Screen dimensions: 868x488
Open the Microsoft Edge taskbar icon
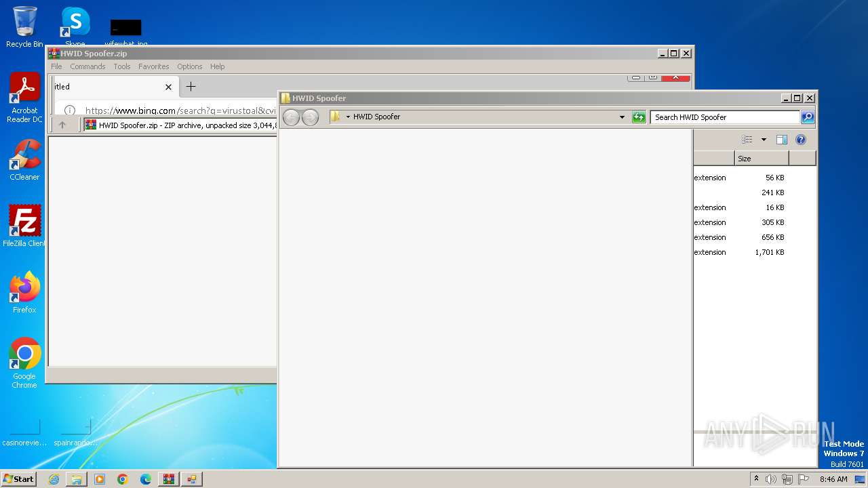(146, 479)
